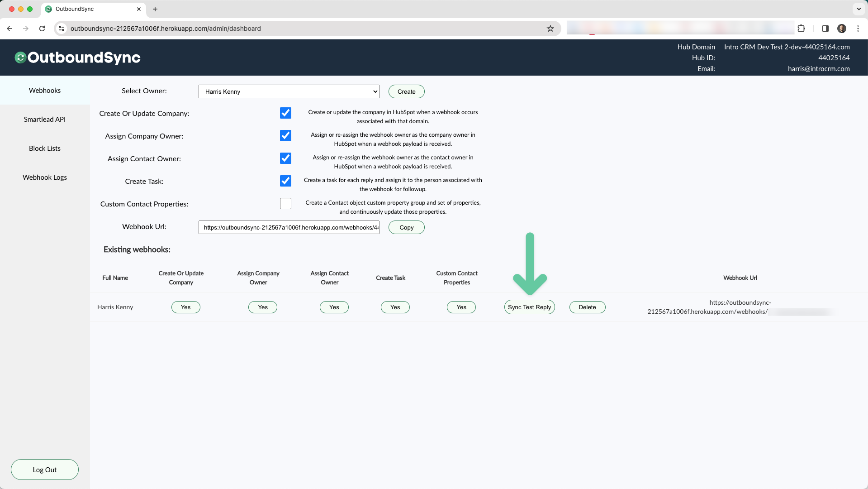This screenshot has width=868, height=489.
Task: Open the Chrome three-dot menu
Action: coord(858,29)
